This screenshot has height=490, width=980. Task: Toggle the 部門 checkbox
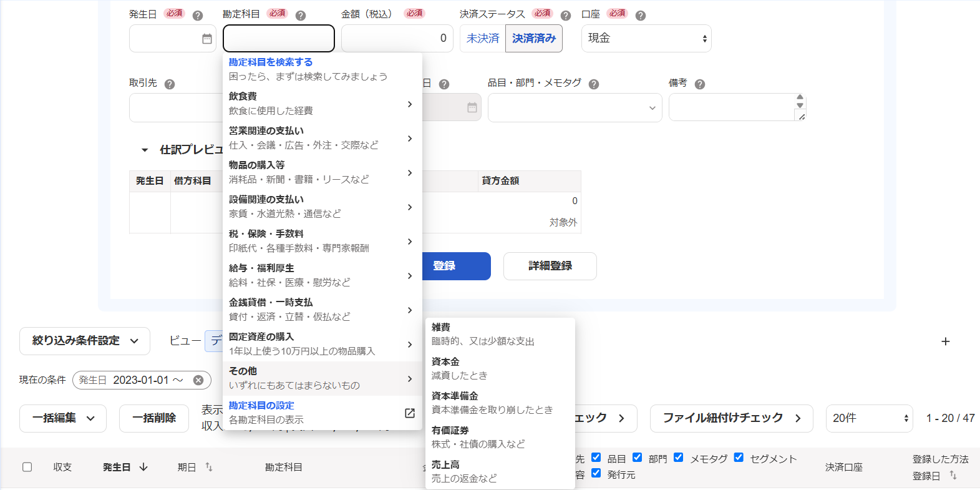tap(637, 458)
